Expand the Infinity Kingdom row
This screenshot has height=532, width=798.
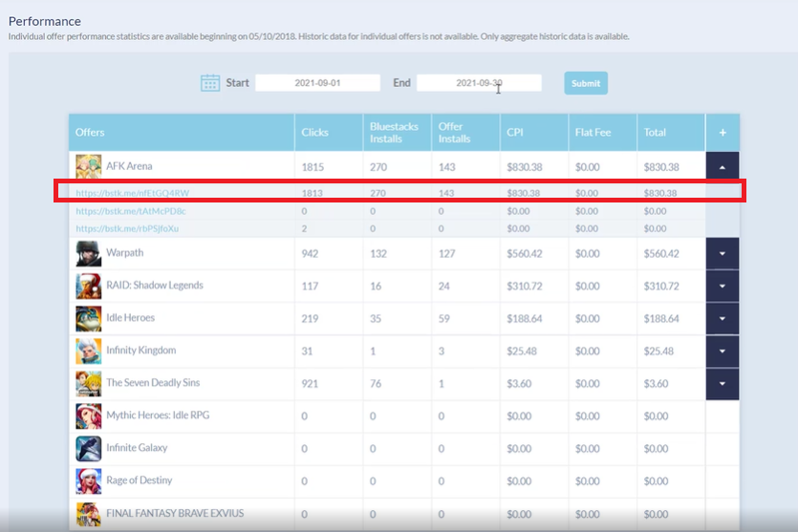tap(723, 351)
